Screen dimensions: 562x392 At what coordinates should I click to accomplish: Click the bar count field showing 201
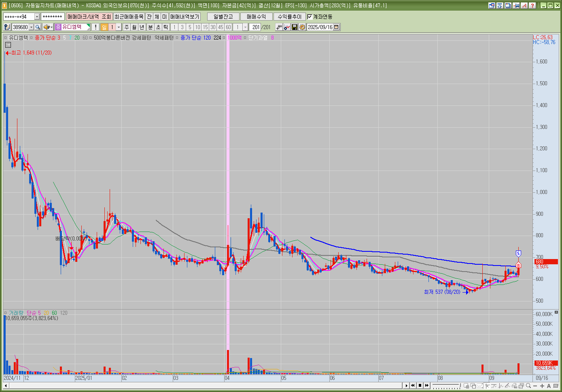(x=255, y=27)
